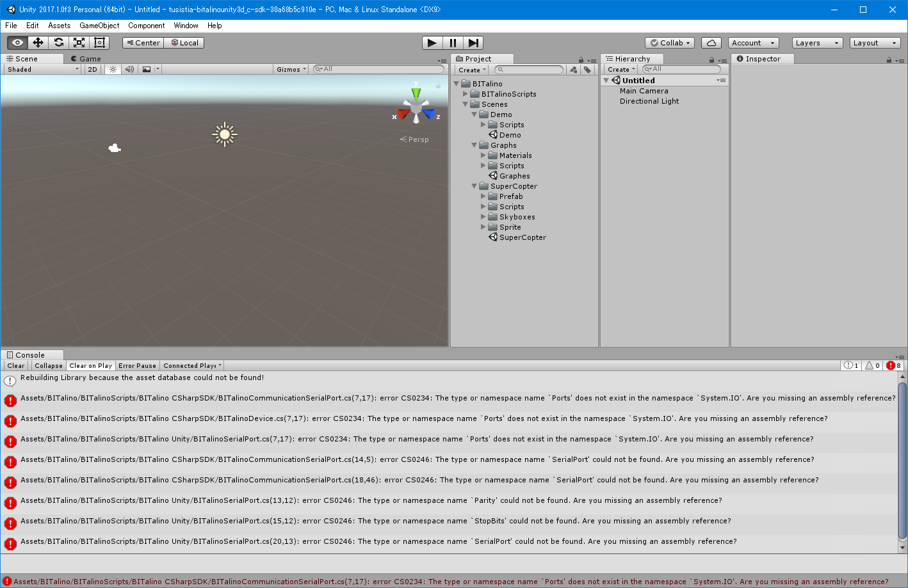The width and height of the screenshot is (908, 588).
Task: Click the Step frame button
Action: pos(473,43)
